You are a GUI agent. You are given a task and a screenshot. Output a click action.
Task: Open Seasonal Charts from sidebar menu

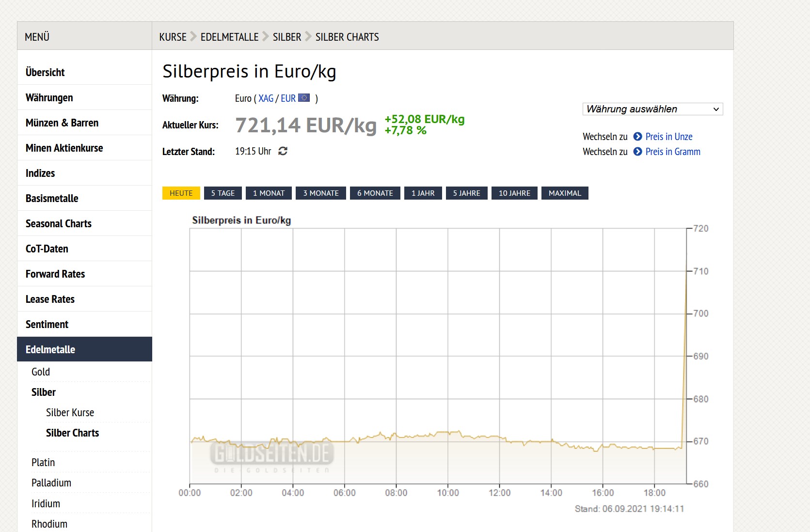[x=59, y=223]
